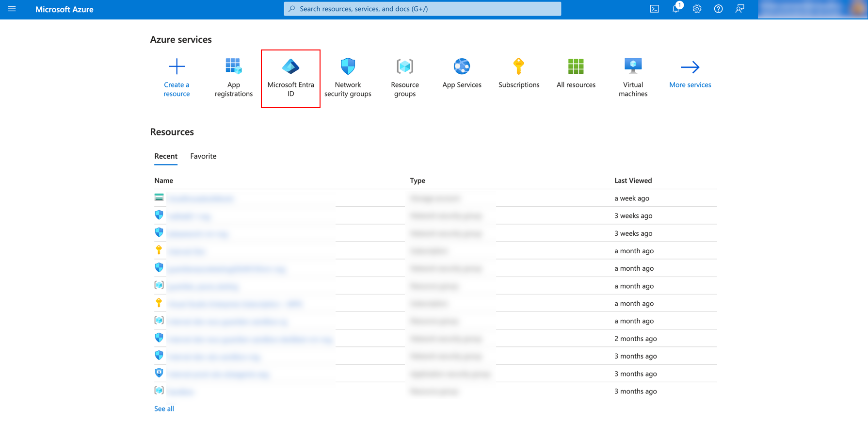
Task: Click the '2 months ago' cell
Action: (x=635, y=338)
